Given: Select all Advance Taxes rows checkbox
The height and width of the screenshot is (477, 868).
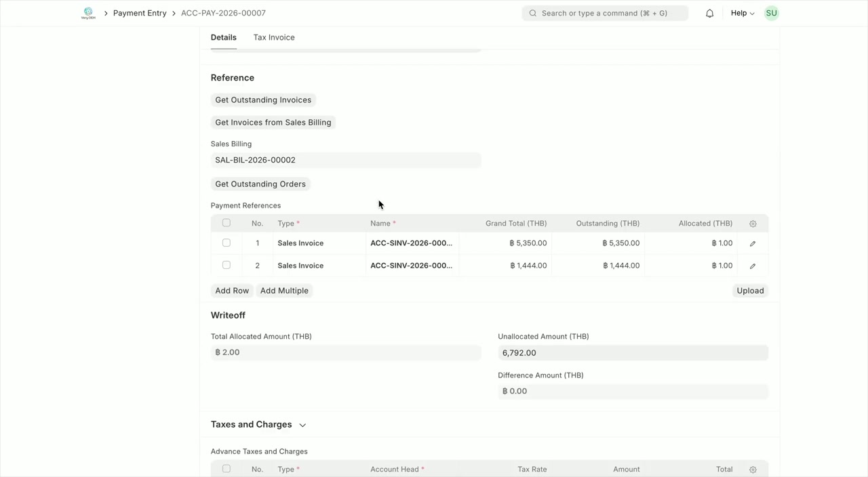Looking at the screenshot, I should (x=226, y=469).
